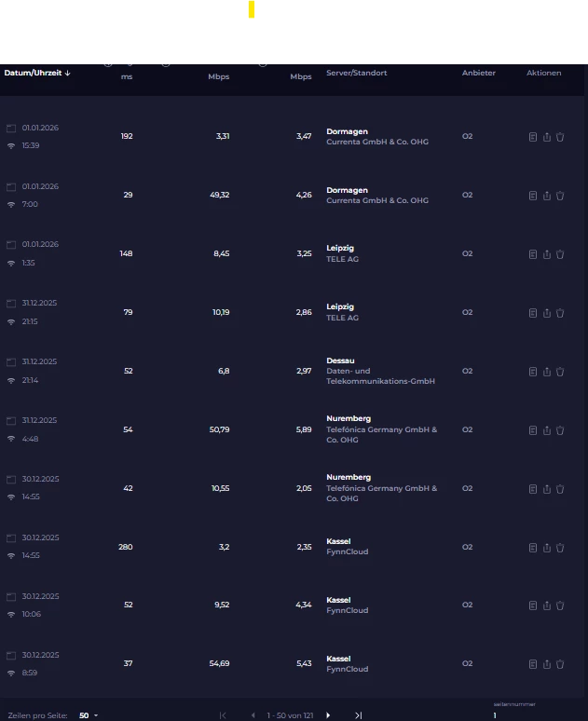Share the 31.12.2025 21:15 Leipzig result
588x721 pixels.
547,313
